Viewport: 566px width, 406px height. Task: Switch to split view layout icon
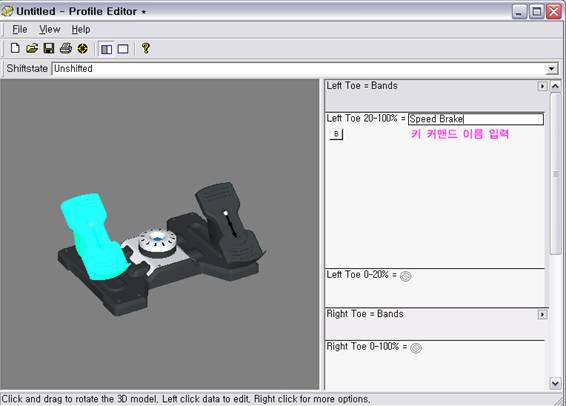[106, 49]
